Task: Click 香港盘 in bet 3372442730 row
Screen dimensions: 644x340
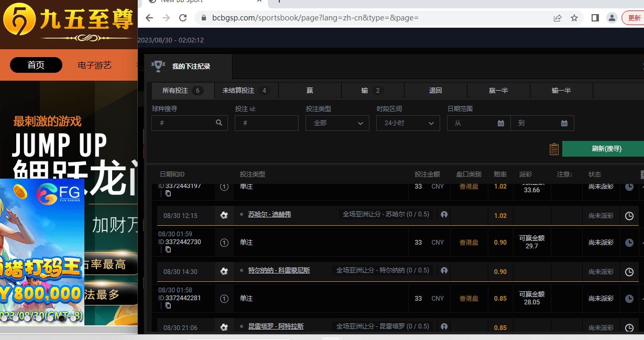Action: (x=469, y=243)
